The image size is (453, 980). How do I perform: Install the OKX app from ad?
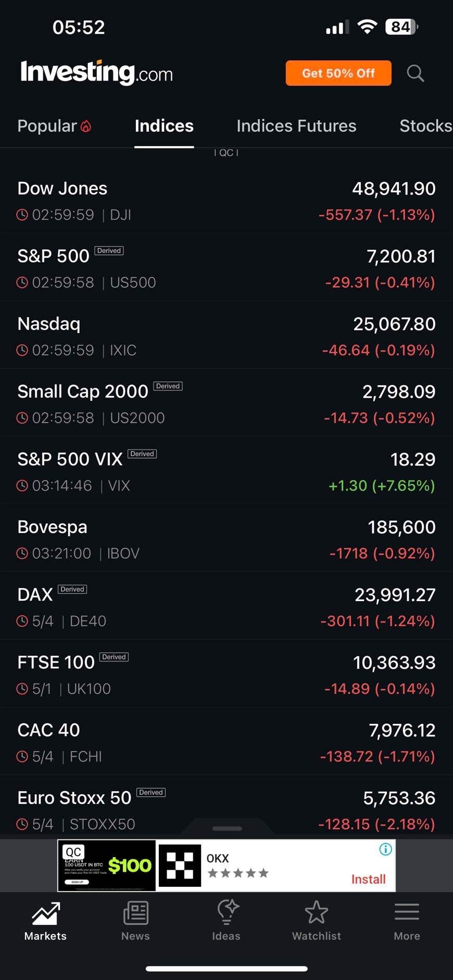368,879
